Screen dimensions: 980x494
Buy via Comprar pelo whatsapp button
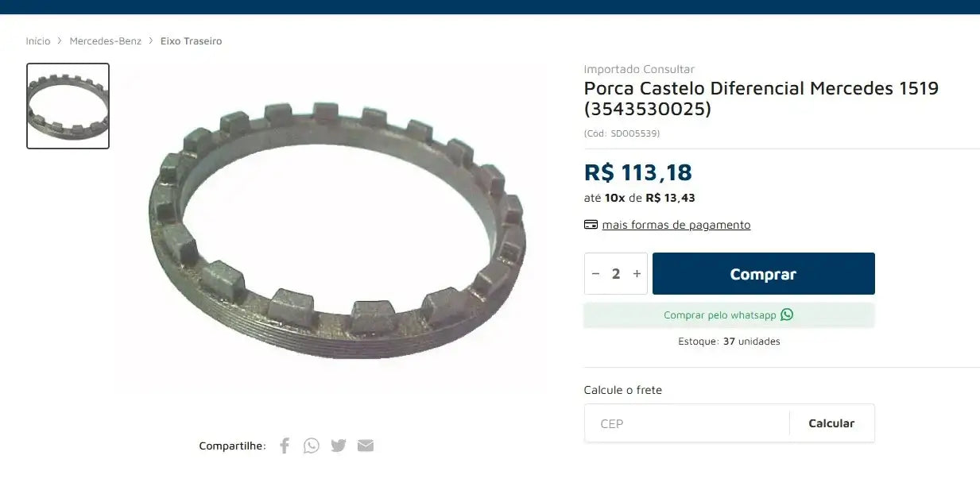pyautogui.click(x=730, y=315)
